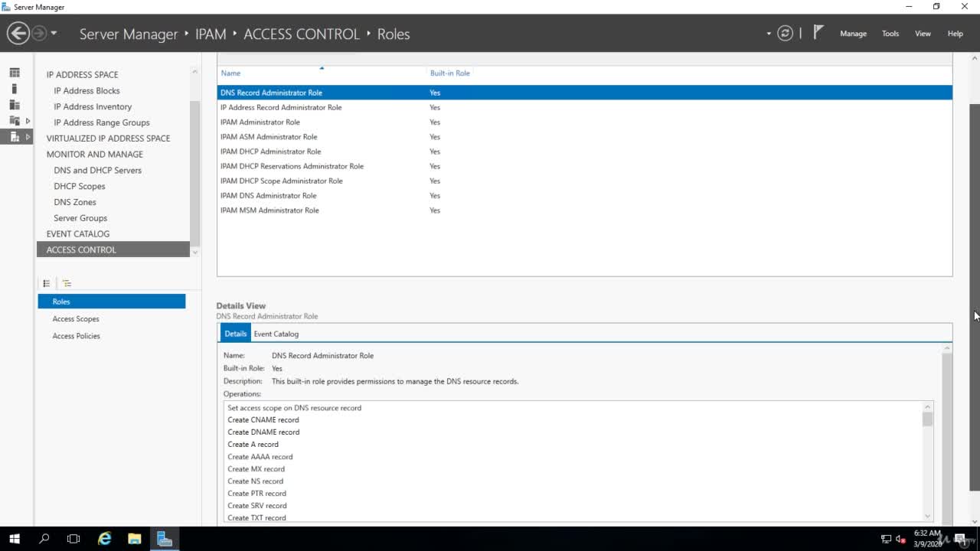
Task: Open IP Address Inventory navigation item
Action: pyautogui.click(x=93, y=106)
